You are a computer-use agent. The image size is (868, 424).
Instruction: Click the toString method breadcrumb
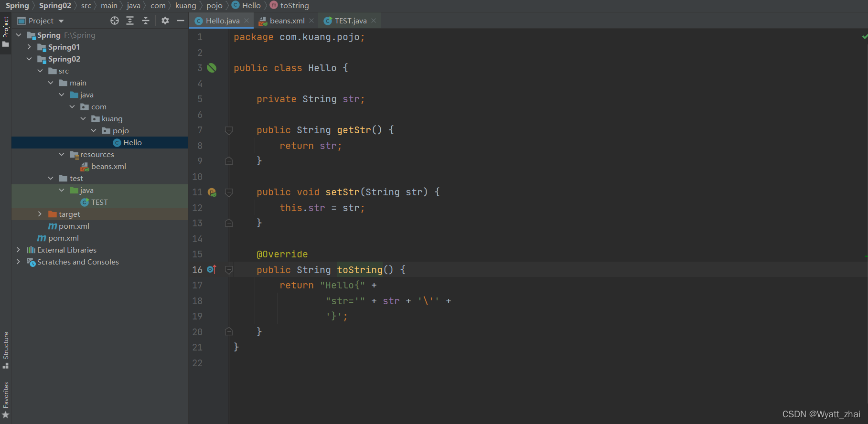290,6
